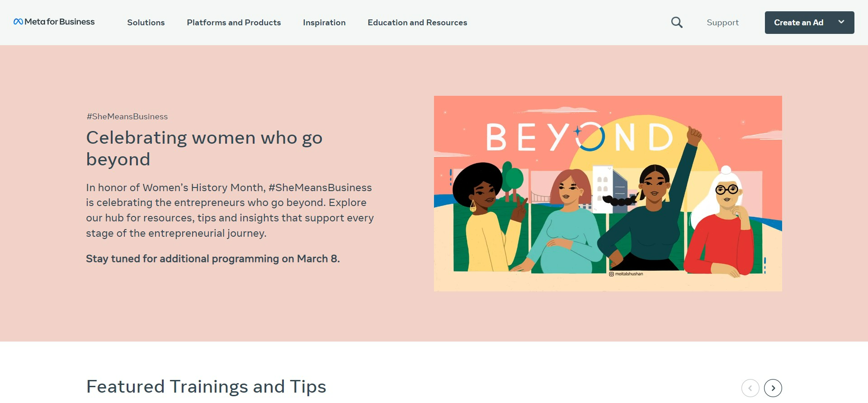Click the Stay tuned for additional programming text
The image size is (868, 403).
[213, 259]
